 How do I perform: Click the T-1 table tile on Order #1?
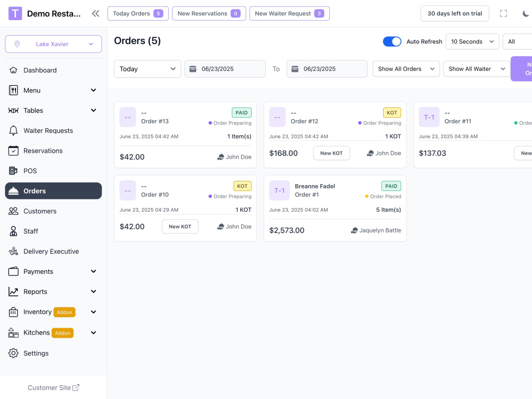pyautogui.click(x=279, y=190)
